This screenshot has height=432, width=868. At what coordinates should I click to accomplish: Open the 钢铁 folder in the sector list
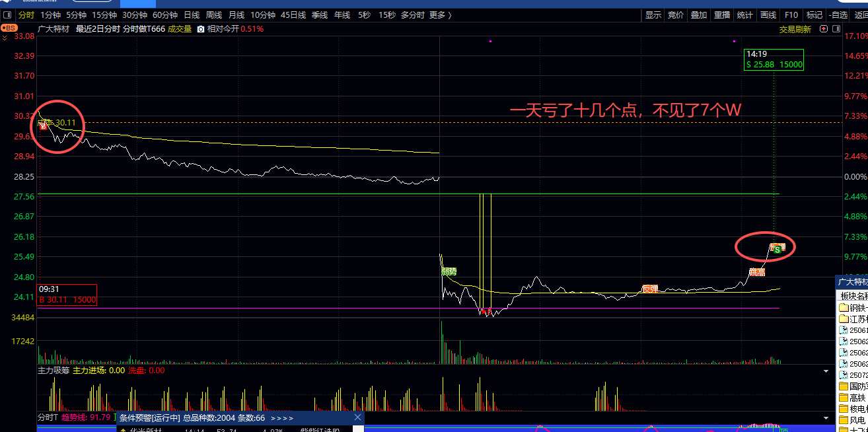[x=853, y=308]
